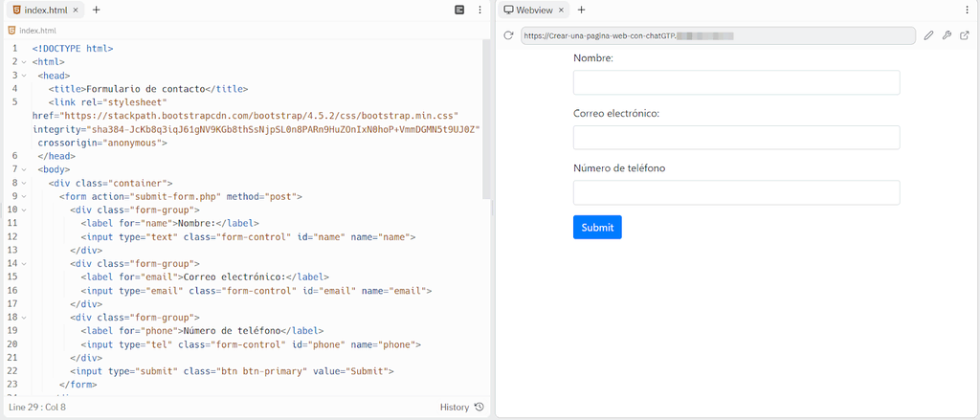The width and height of the screenshot is (980, 420).
Task: Click the Nombre text input field
Action: pos(736,82)
